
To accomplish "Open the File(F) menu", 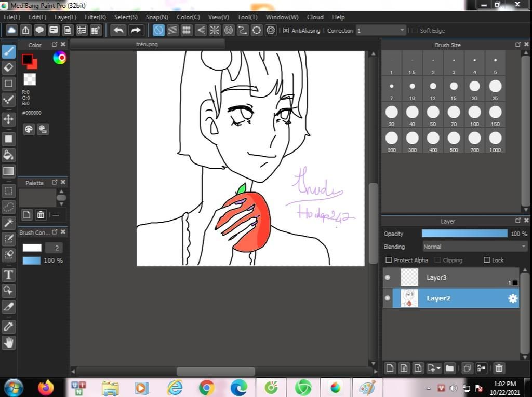I will tap(12, 17).
